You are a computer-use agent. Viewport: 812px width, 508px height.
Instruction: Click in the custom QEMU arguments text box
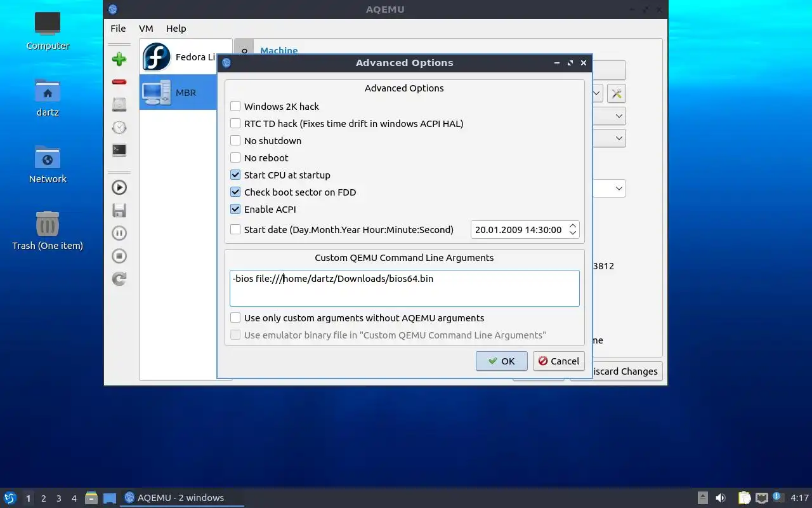click(405, 288)
